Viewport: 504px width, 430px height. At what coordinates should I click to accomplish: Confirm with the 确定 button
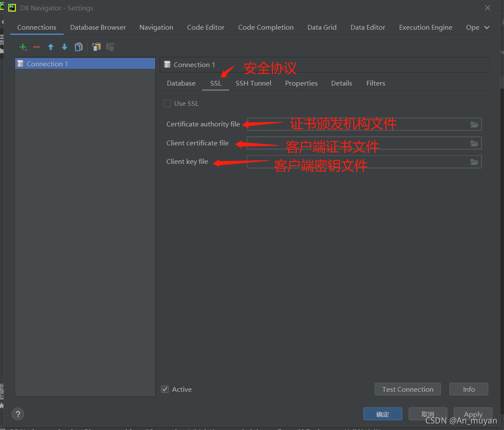pyautogui.click(x=382, y=414)
